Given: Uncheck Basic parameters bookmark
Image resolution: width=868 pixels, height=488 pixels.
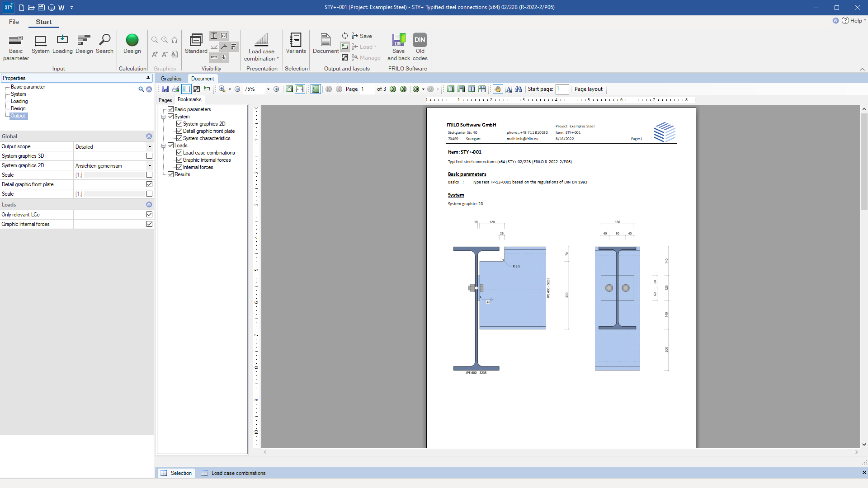Looking at the screenshot, I should pos(170,109).
